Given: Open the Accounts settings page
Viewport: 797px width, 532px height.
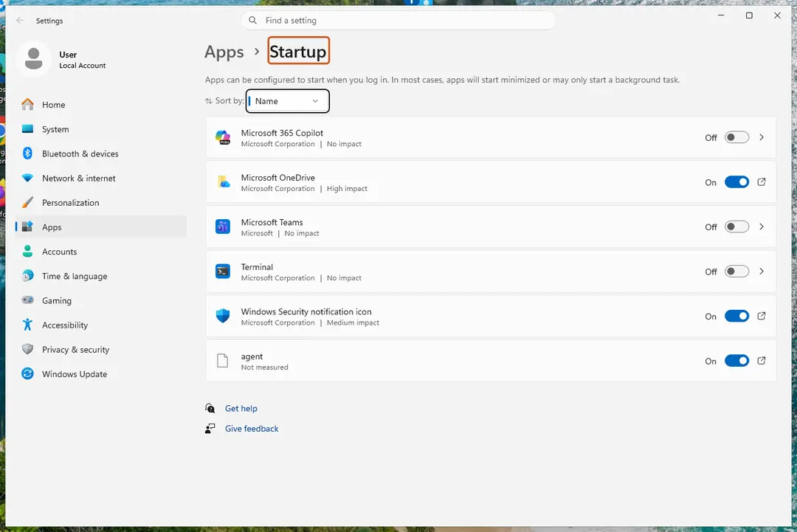Looking at the screenshot, I should pos(100,252).
